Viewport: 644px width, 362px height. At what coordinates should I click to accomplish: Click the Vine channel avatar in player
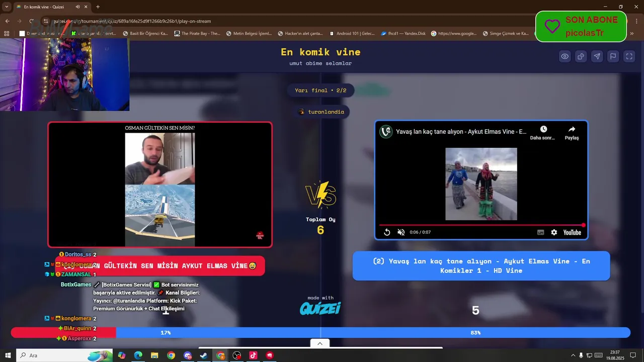click(386, 132)
